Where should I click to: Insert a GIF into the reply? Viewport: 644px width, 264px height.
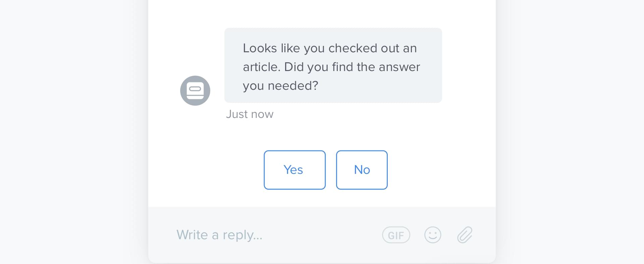396,235
